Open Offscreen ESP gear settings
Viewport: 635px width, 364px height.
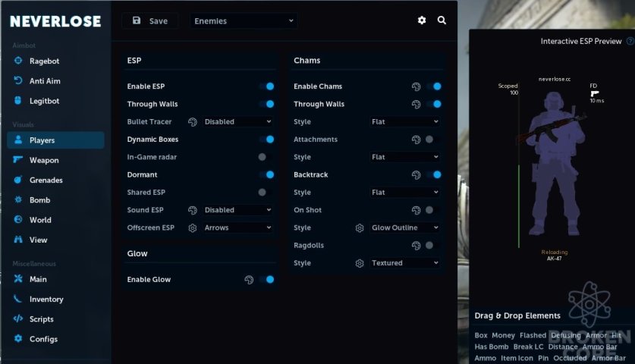(193, 228)
